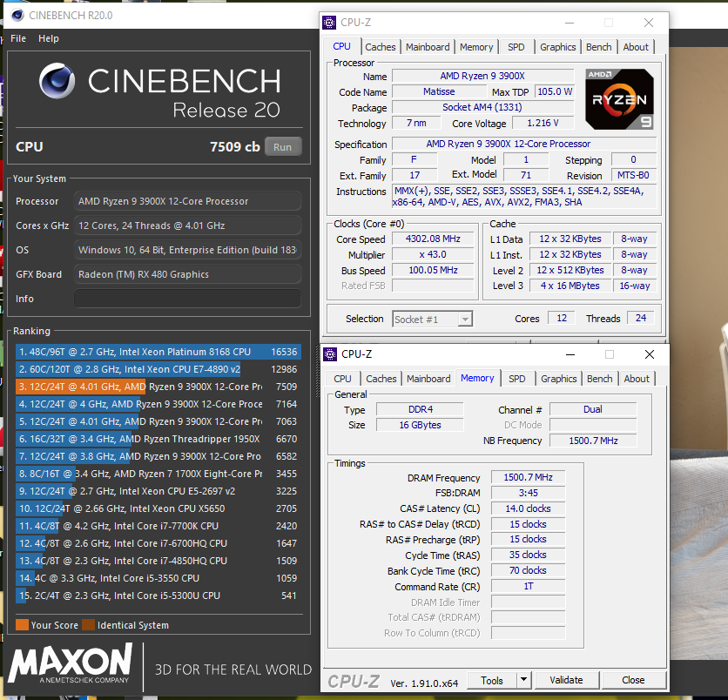
Task: Open the Socket #1 selection dropdown
Action: [464, 320]
